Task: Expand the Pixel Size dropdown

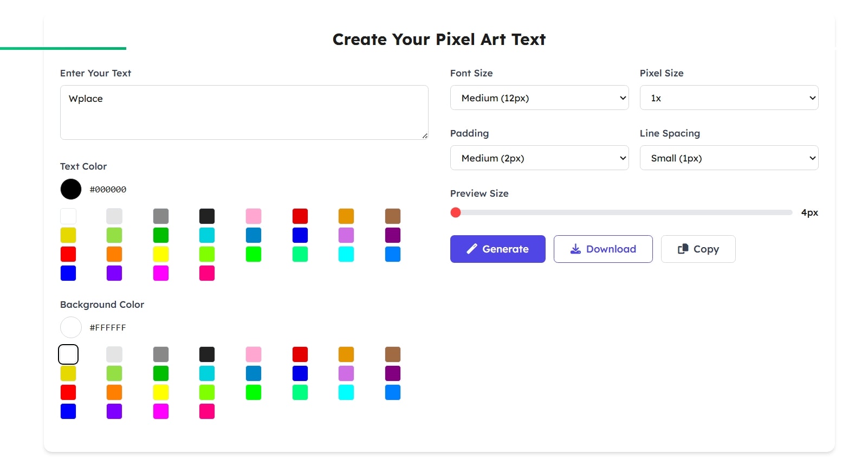Action: [729, 98]
